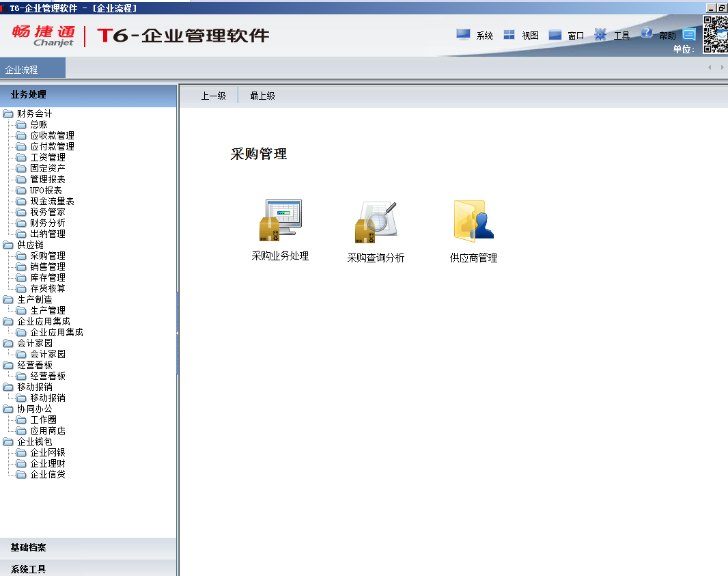
Task: Open the 基础档案 panel
Action: pos(88,548)
